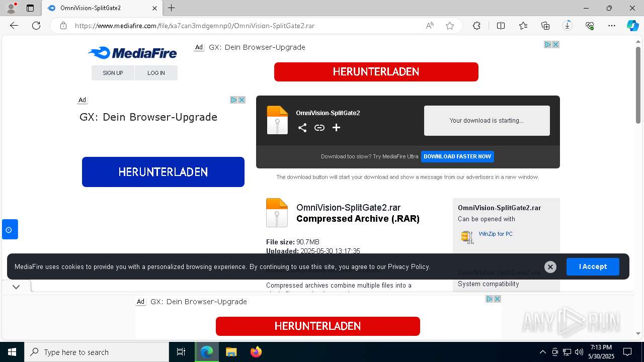This screenshot has height=362, width=644.
Task: Launch Copilot sidebar
Action: click(632, 26)
